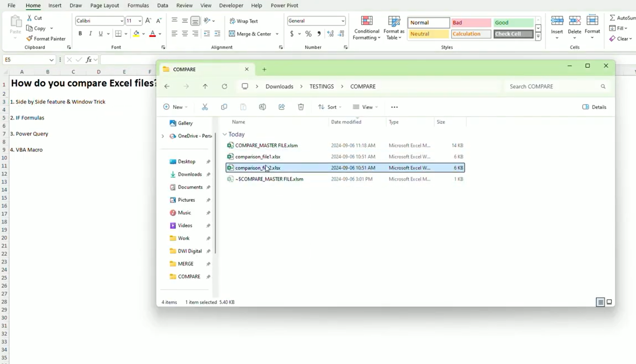Viewport: 636px width, 364px height.
Task: Click TESTINGS in the address breadcrumb
Action: point(321,86)
